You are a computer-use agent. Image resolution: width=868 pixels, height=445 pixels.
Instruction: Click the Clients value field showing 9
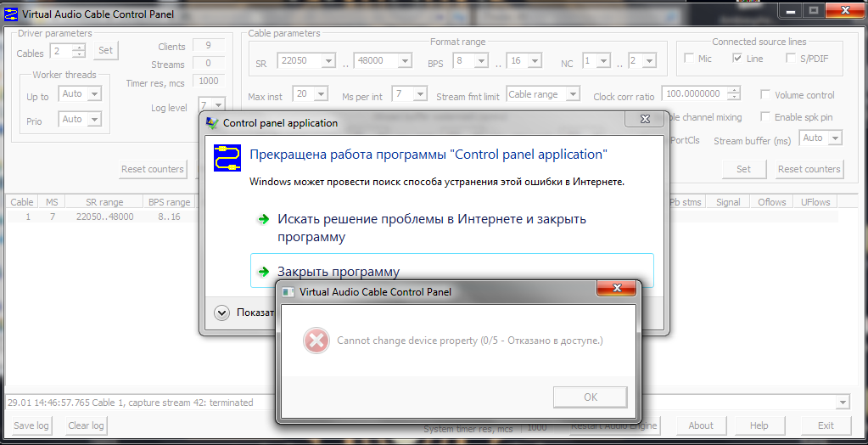point(209,46)
